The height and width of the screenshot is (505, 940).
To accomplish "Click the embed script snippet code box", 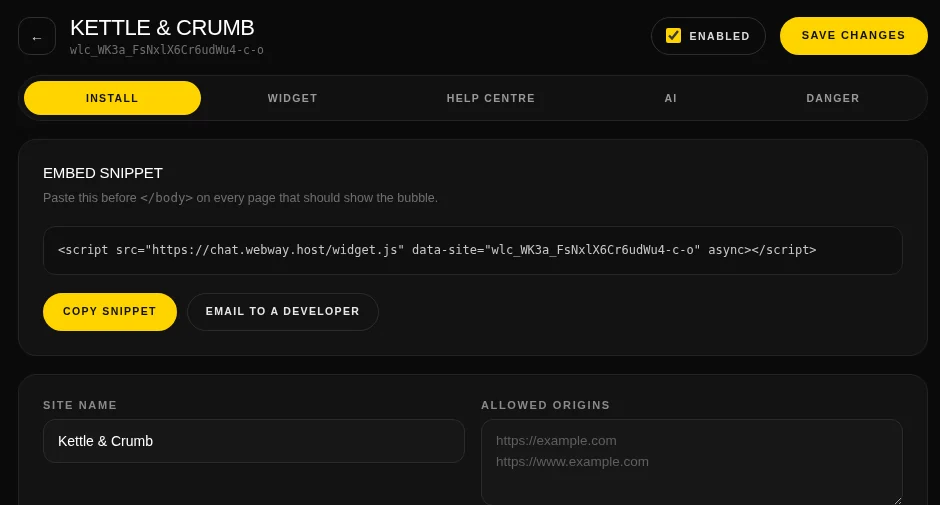I will (x=472, y=250).
